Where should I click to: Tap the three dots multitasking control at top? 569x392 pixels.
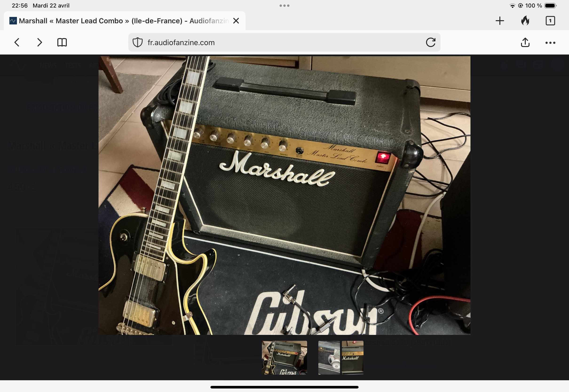[284, 6]
